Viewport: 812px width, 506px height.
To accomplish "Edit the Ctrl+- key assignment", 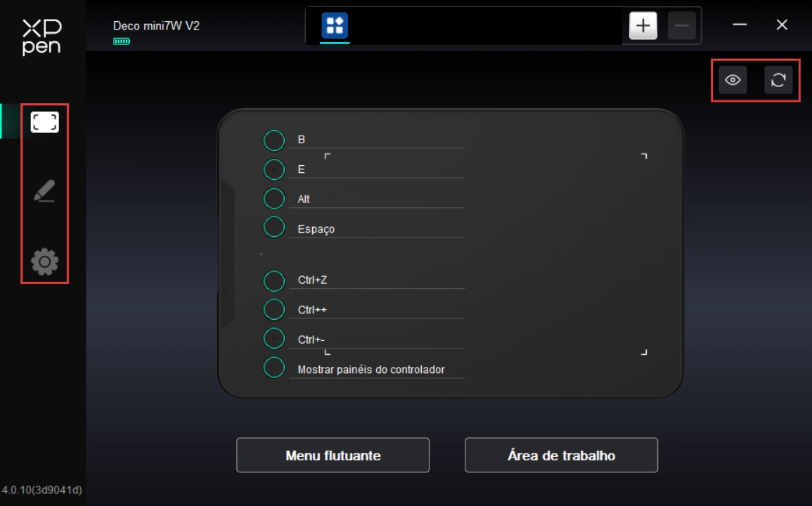I will coord(376,339).
